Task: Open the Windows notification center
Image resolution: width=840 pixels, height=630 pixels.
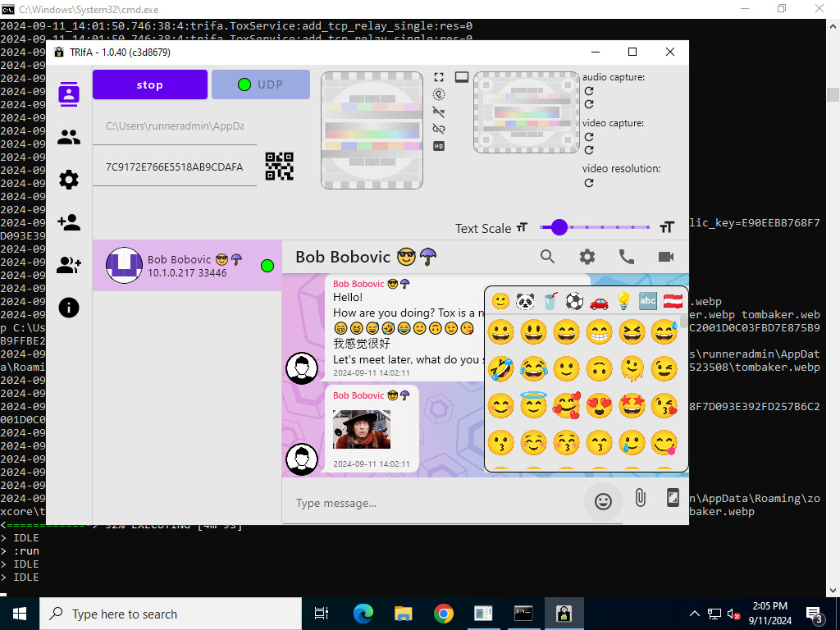Action: (x=815, y=614)
